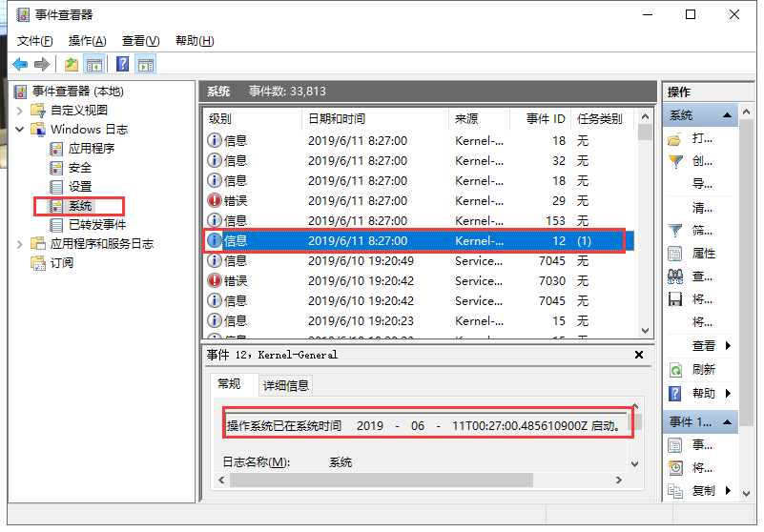
Task: Sort by the 来源 column header
Action: click(479, 119)
